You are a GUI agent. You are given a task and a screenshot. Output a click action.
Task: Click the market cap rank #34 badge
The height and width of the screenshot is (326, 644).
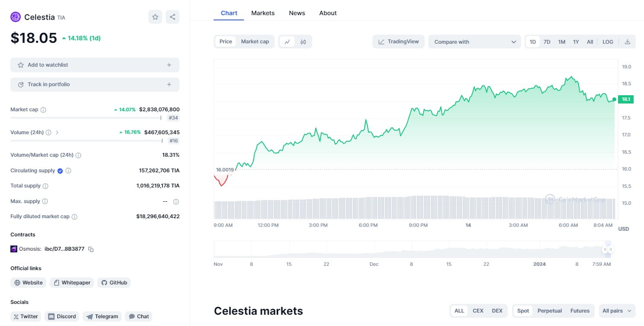click(173, 118)
